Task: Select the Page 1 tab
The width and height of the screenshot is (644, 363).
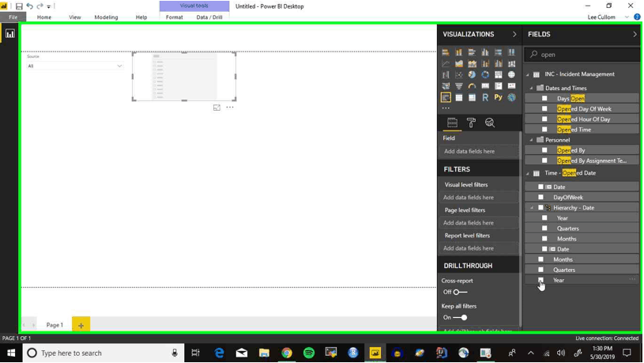Action: tap(55, 325)
